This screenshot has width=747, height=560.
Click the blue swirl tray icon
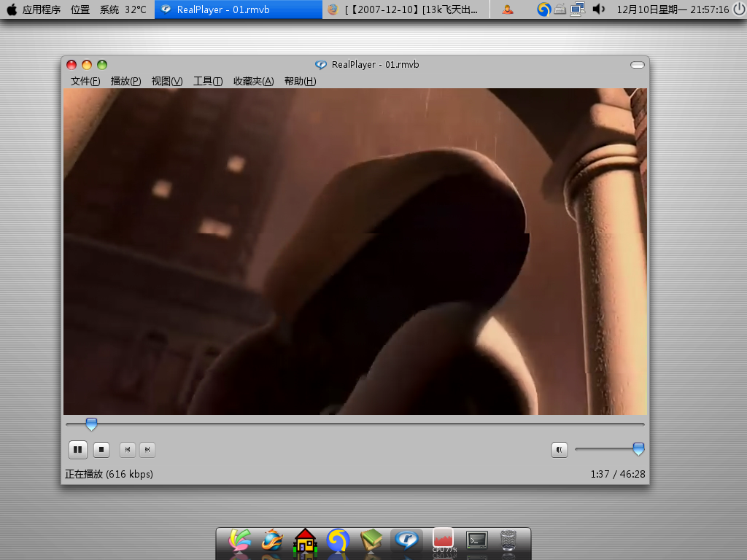543,9
